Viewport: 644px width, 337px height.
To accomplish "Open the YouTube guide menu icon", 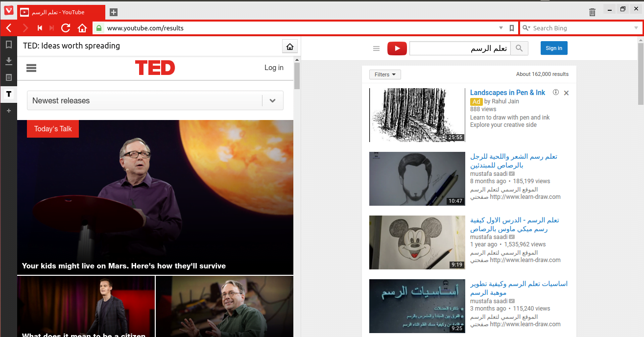I will coord(376,48).
